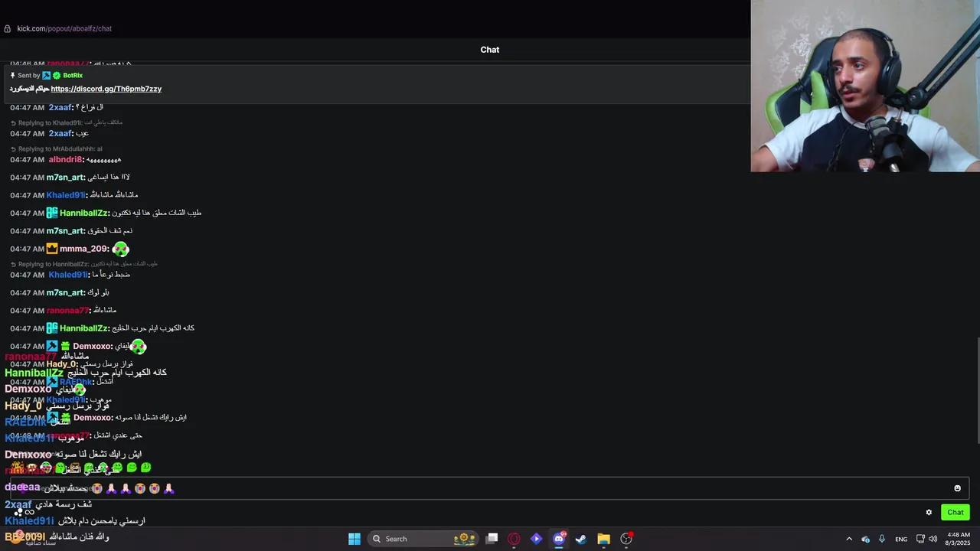Open Discord from the taskbar

[x=559, y=539]
